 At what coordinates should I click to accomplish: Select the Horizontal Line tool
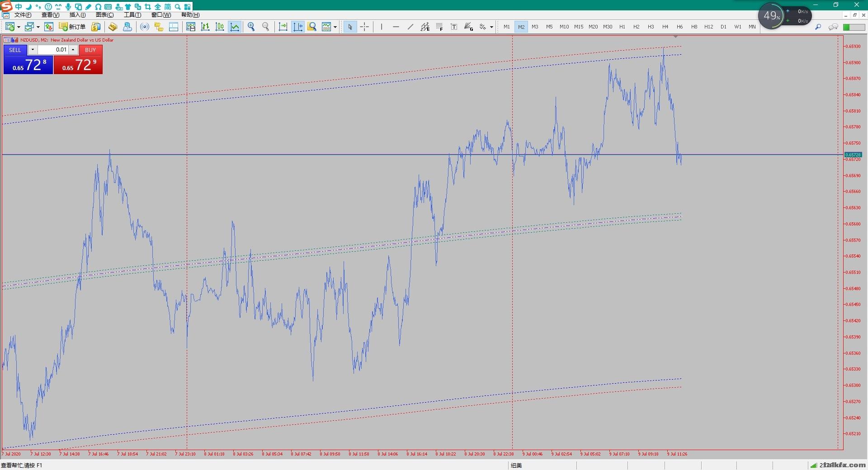click(396, 27)
